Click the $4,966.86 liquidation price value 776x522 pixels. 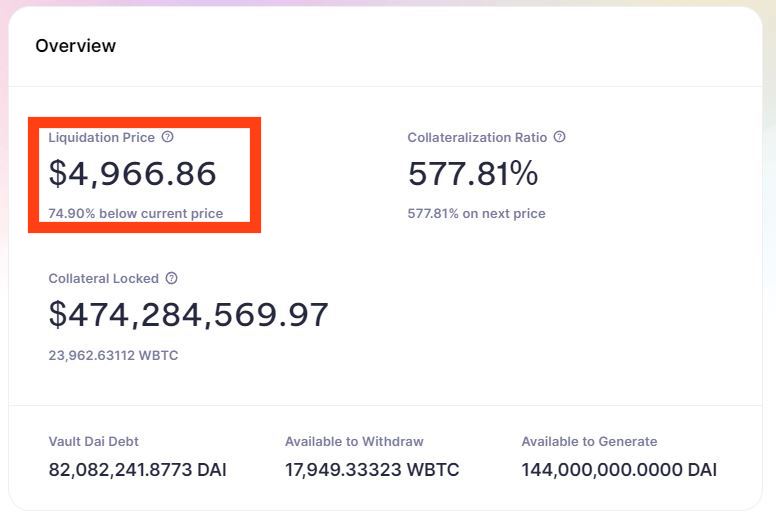(132, 174)
